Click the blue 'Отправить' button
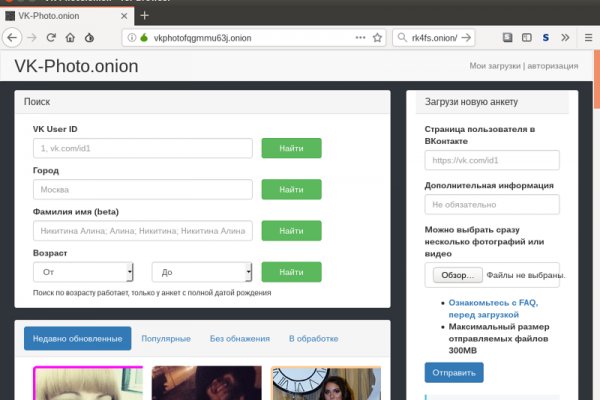Screen dimensions: 600x400 click(454, 372)
